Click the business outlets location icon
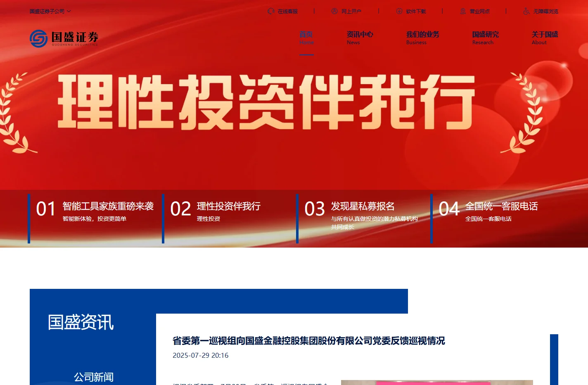588x385 pixels. [x=463, y=11]
